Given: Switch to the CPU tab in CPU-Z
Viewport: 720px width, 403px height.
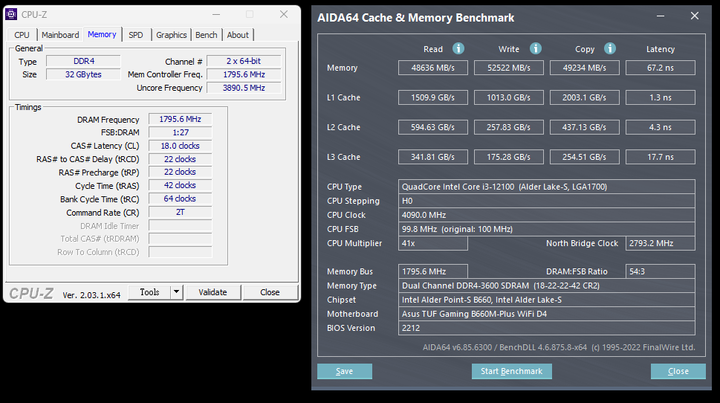Looking at the screenshot, I should point(22,35).
